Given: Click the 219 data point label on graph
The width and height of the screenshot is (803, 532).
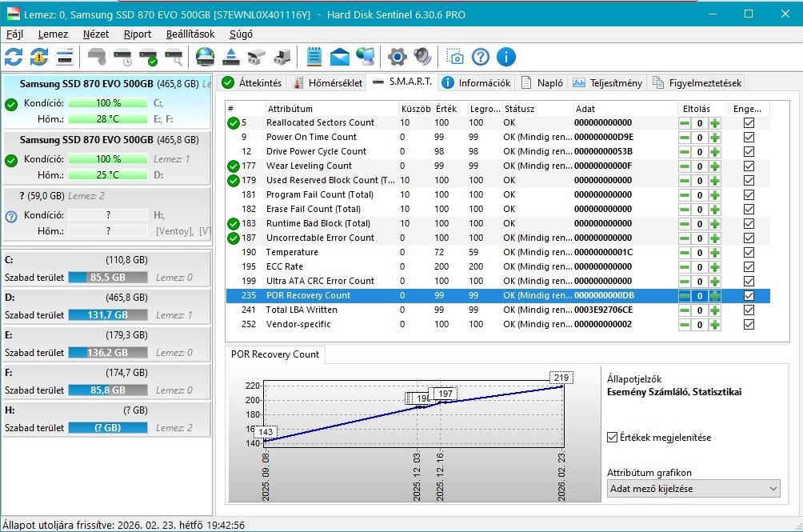Looking at the screenshot, I should [561, 378].
